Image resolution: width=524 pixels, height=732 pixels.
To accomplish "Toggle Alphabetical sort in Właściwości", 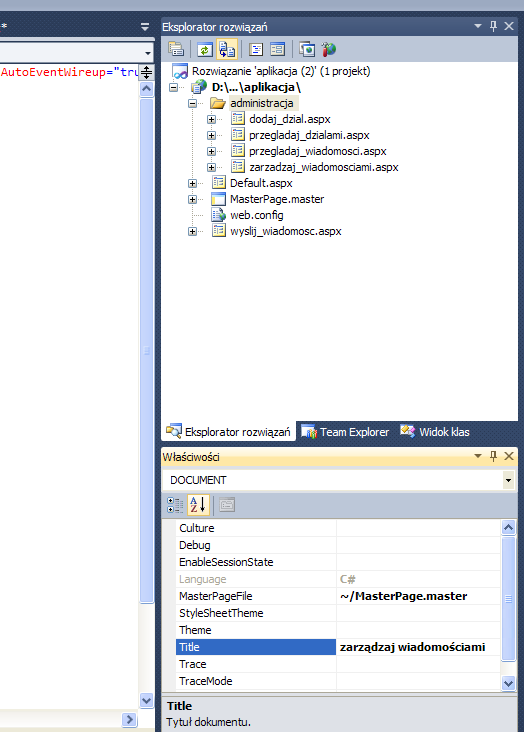I will pos(198,505).
